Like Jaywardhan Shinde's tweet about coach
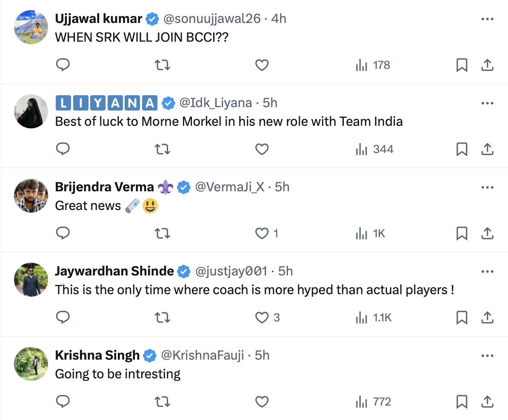The image size is (508, 420). (262, 318)
